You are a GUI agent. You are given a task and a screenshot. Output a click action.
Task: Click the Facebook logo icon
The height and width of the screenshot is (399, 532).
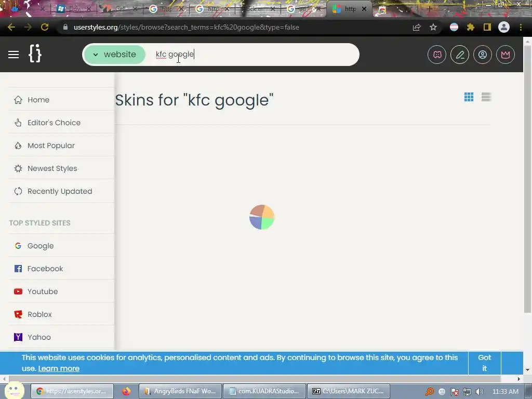point(18,269)
